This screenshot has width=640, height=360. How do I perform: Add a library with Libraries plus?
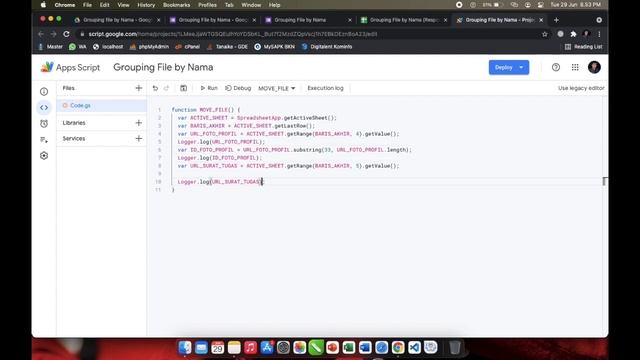[139, 122]
